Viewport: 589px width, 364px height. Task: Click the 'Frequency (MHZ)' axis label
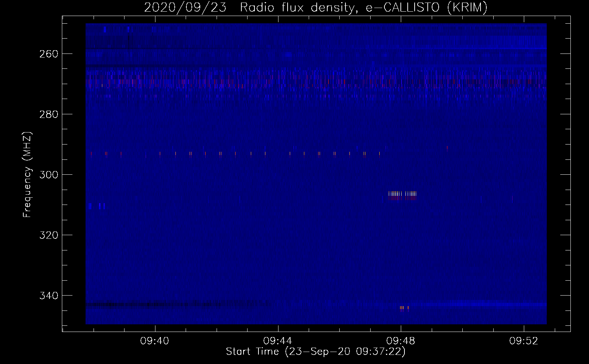point(27,175)
